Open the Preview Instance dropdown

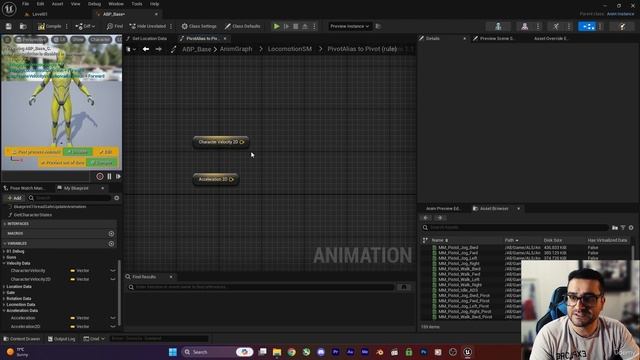pyautogui.click(x=350, y=26)
